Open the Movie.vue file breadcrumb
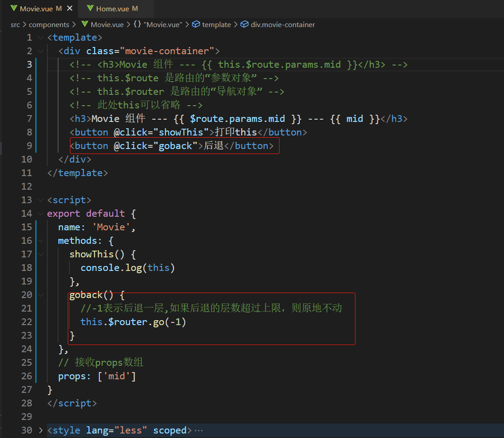 tap(107, 25)
